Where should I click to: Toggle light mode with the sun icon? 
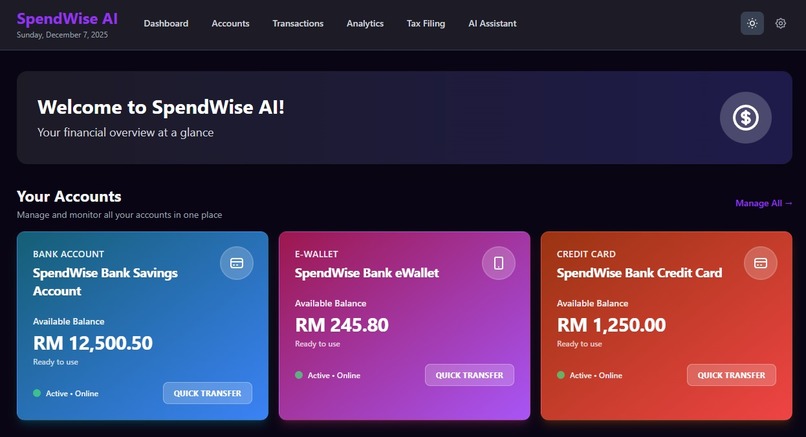(752, 24)
